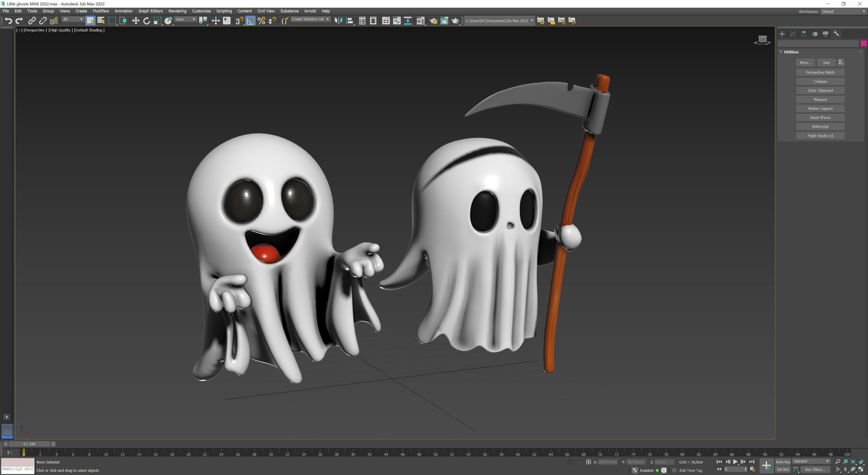Click the Undo arrow icon
The image size is (868, 475).
click(x=8, y=21)
